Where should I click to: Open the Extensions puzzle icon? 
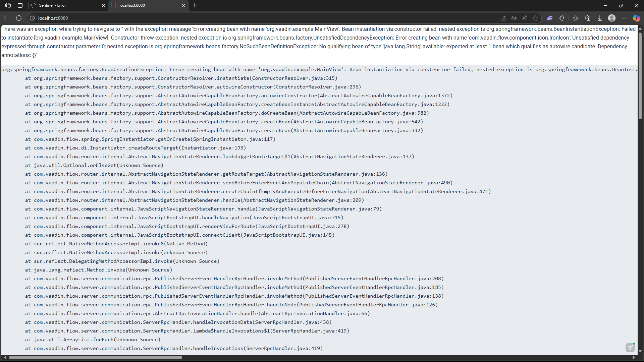click(x=562, y=18)
